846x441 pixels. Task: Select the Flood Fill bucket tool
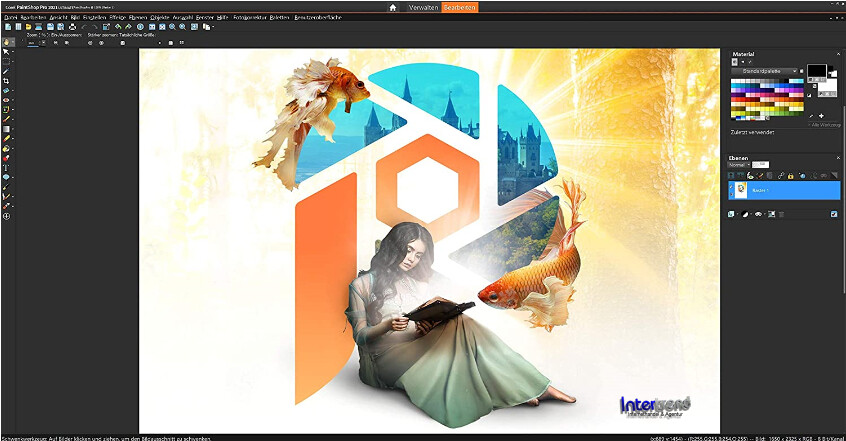point(6,148)
